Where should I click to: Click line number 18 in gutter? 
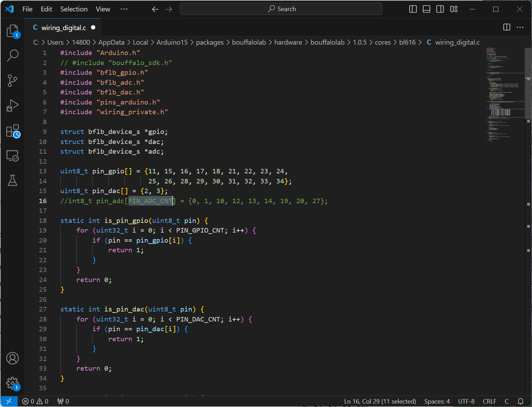point(43,220)
